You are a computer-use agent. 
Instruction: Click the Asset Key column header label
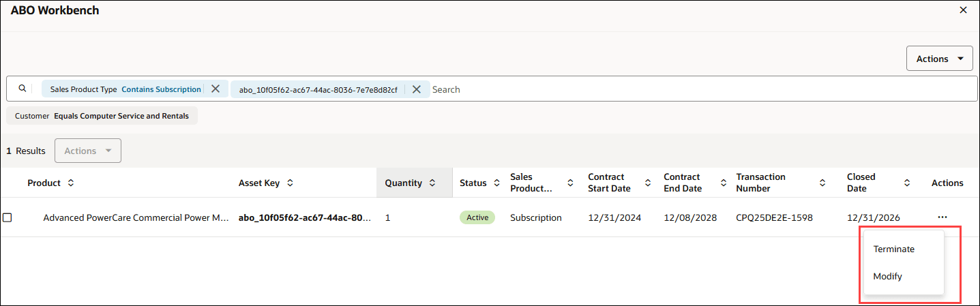pos(259,183)
